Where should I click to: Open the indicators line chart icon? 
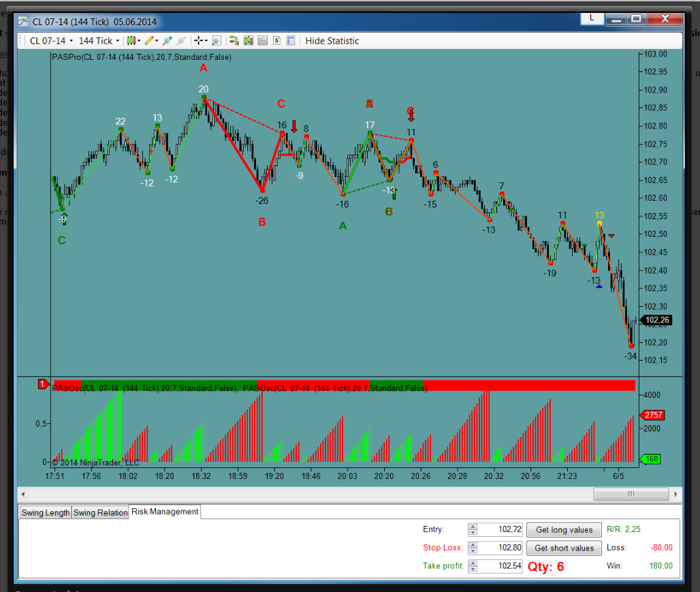pyautogui.click(x=263, y=41)
